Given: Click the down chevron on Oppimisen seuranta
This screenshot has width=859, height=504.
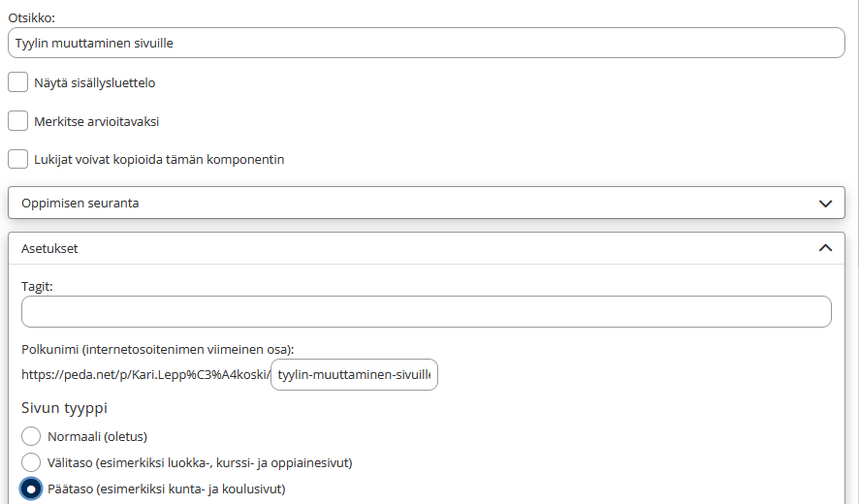Looking at the screenshot, I should 825,204.
